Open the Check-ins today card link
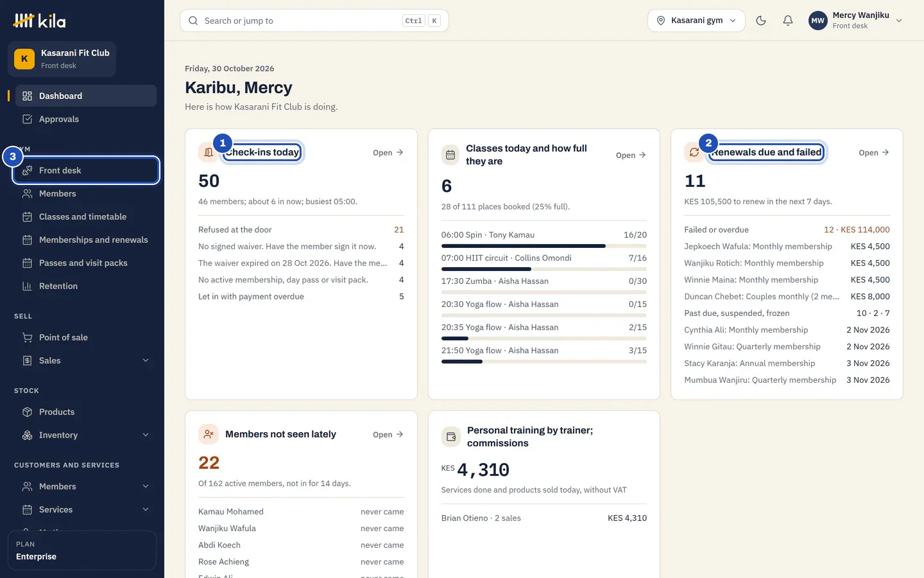The width and height of the screenshot is (924, 578). (x=388, y=152)
